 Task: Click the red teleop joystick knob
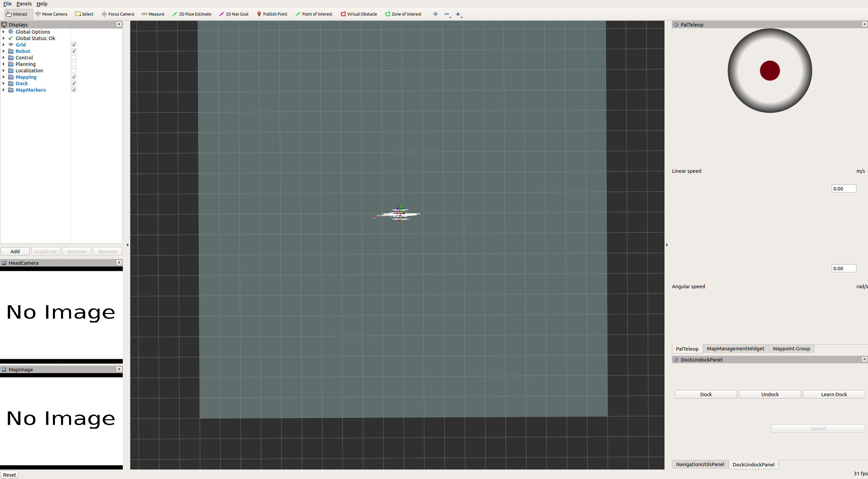(770, 71)
